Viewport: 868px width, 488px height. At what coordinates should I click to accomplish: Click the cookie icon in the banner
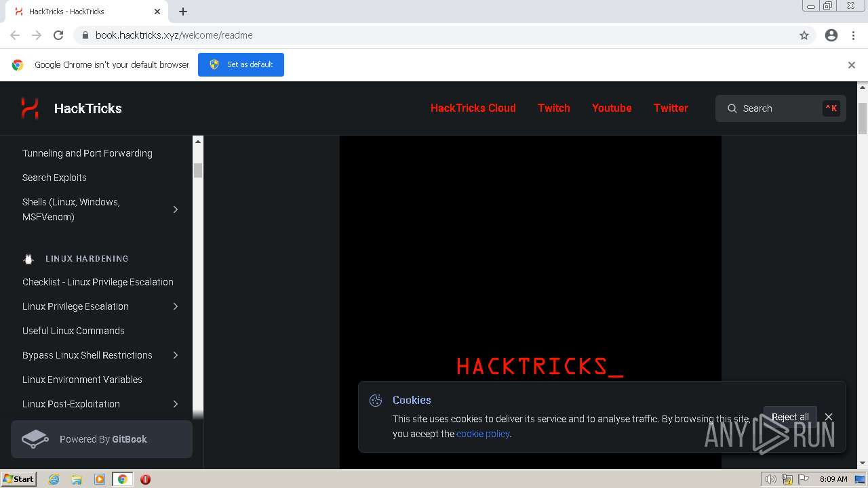click(x=376, y=401)
